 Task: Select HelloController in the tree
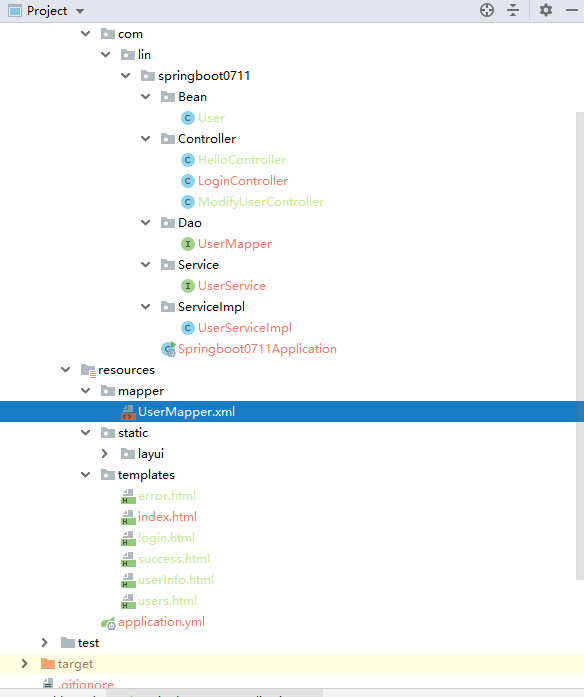coord(242,160)
